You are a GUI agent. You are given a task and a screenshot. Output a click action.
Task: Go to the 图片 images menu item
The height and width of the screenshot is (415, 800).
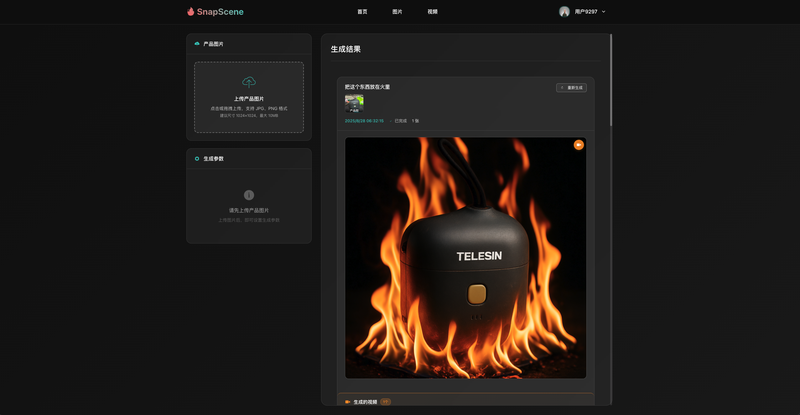click(397, 12)
